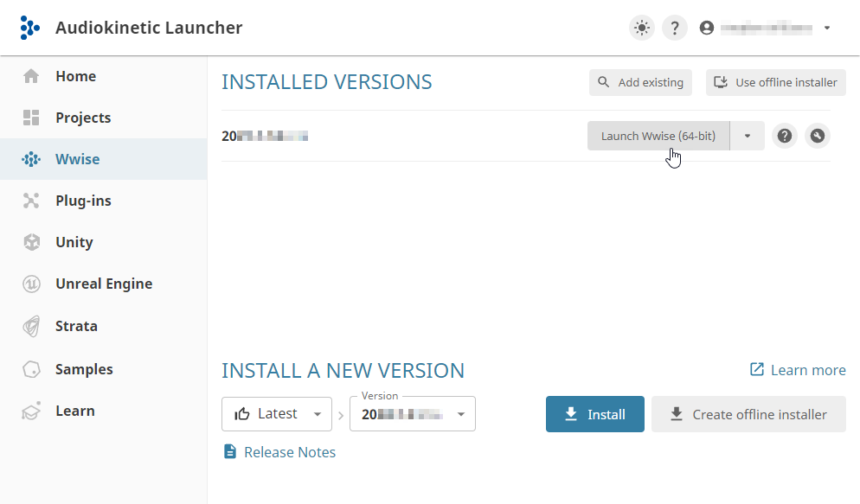This screenshot has height=504, width=860.
Task: Open the wrench settings for installed version
Action: click(818, 136)
